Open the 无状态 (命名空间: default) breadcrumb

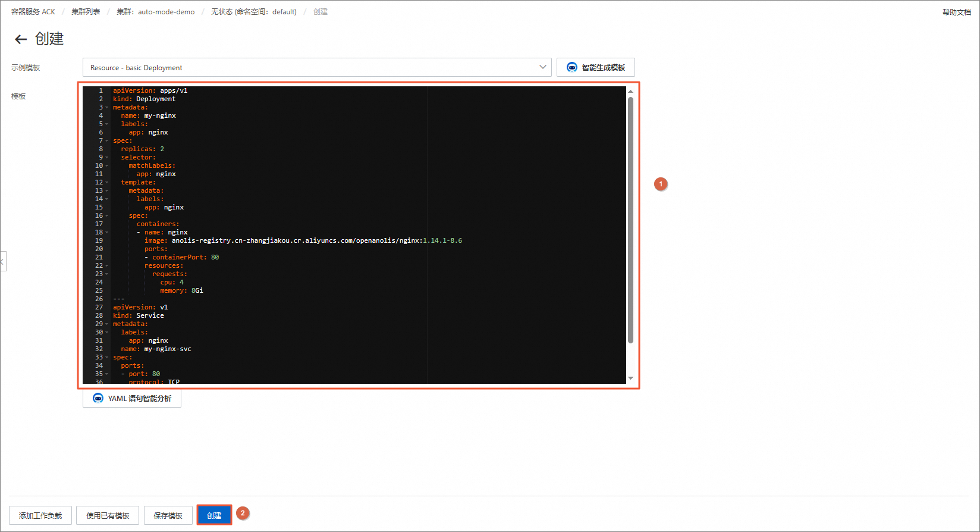pos(254,12)
